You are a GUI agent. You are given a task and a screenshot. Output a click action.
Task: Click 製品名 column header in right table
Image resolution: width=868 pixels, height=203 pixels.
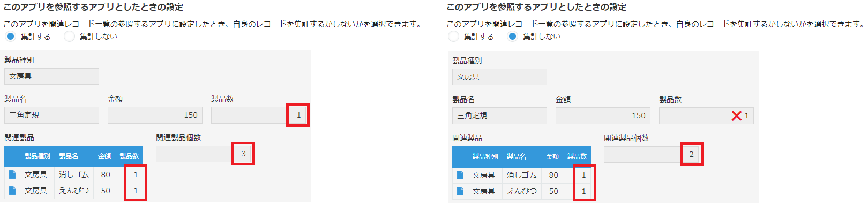(517, 157)
